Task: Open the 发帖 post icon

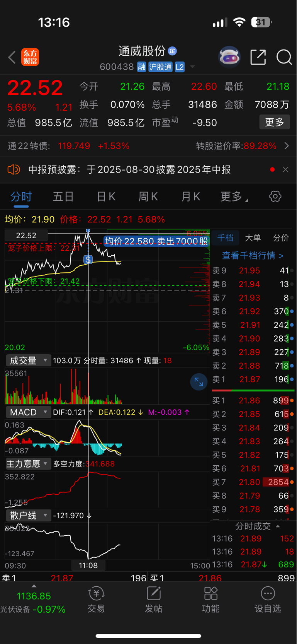Action: [x=153, y=600]
